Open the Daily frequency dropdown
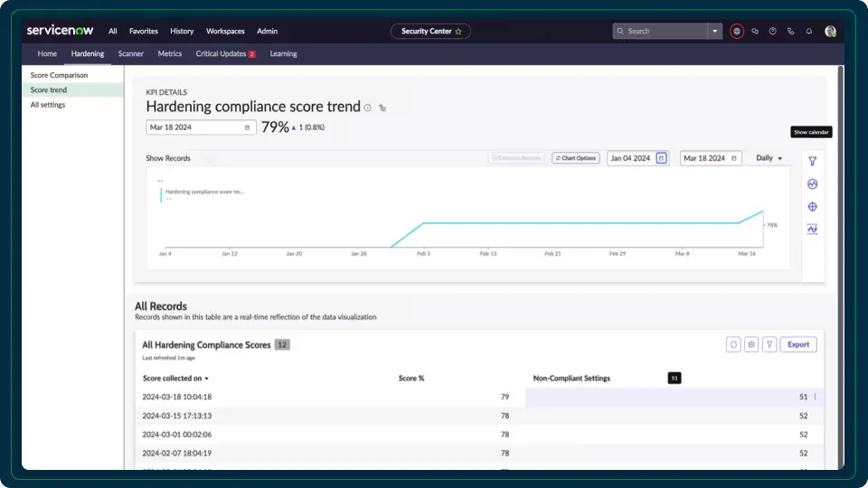Image resolution: width=868 pixels, height=488 pixels. 769,158
